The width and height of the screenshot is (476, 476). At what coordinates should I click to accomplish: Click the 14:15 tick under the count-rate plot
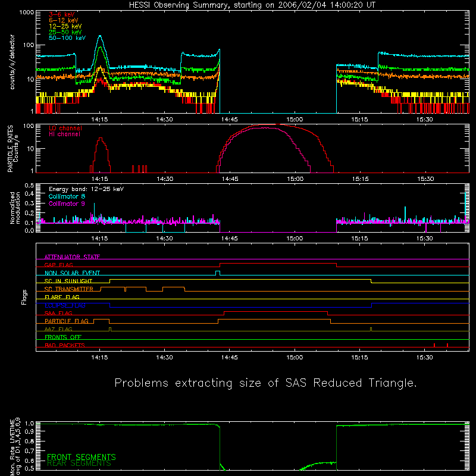click(x=99, y=120)
